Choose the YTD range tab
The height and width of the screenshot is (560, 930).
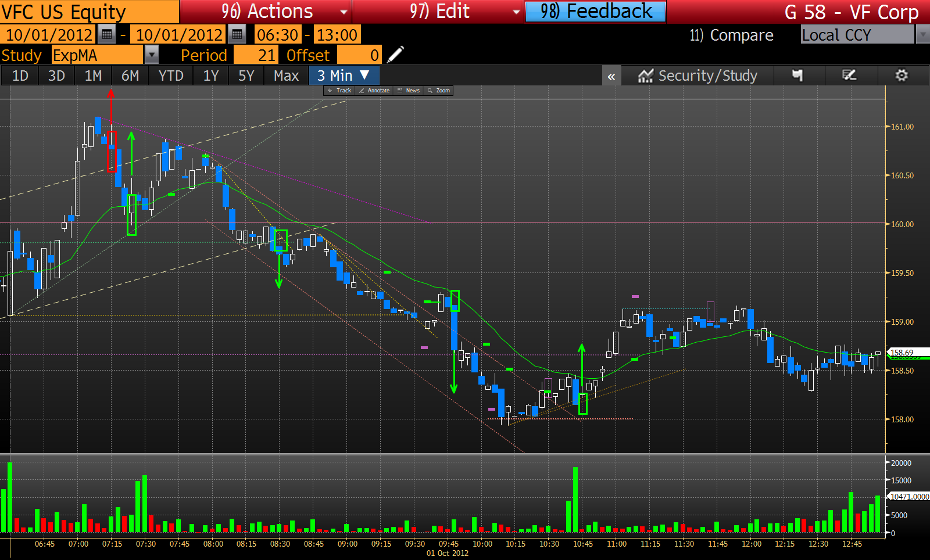click(x=171, y=76)
